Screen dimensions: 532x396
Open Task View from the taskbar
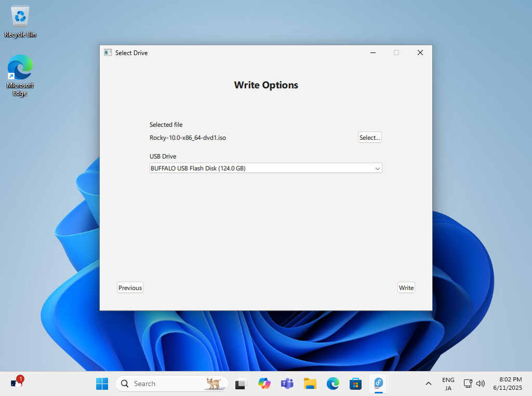pyautogui.click(x=241, y=384)
